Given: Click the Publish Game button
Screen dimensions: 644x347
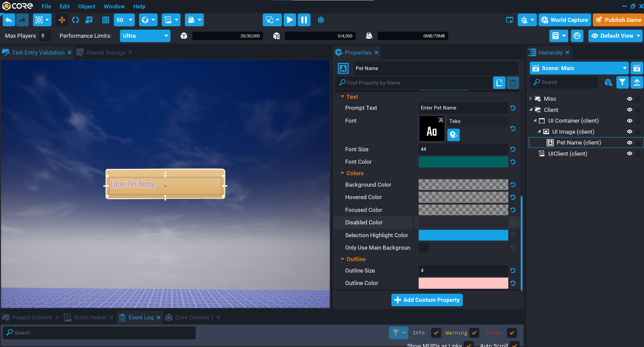Looking at the screenshot, I should tap(618, 20).
